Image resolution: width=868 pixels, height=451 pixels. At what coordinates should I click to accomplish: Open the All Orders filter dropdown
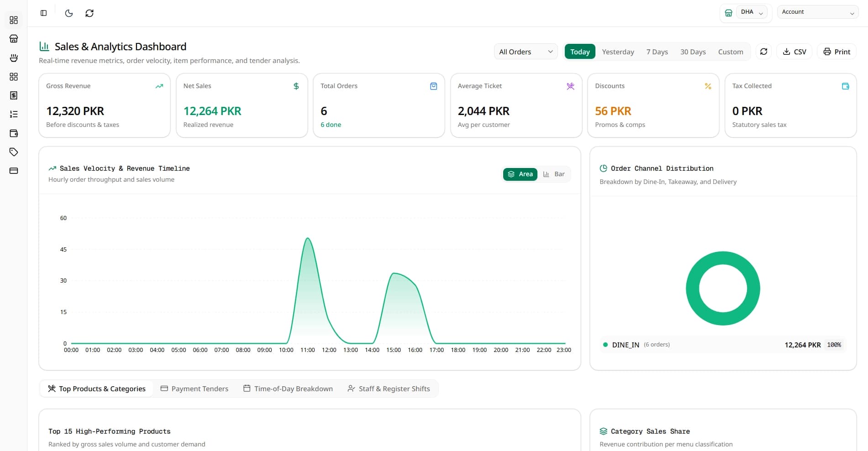pos(526,52)
